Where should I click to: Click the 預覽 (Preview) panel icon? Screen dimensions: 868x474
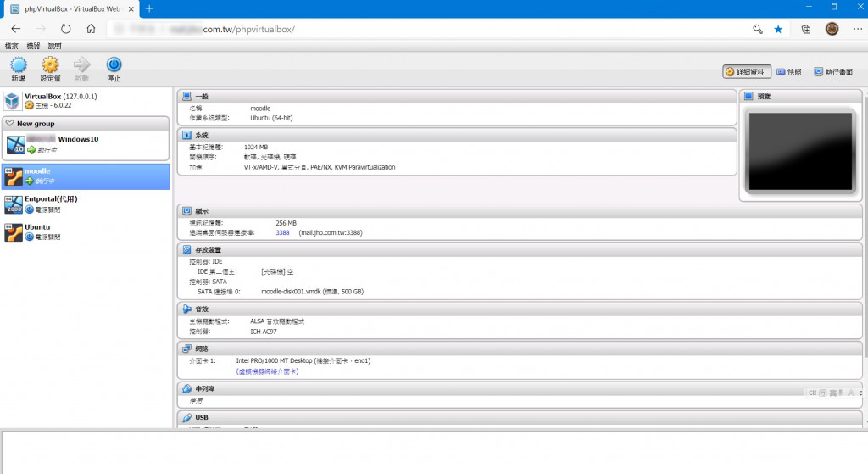[x=748, y=97]
